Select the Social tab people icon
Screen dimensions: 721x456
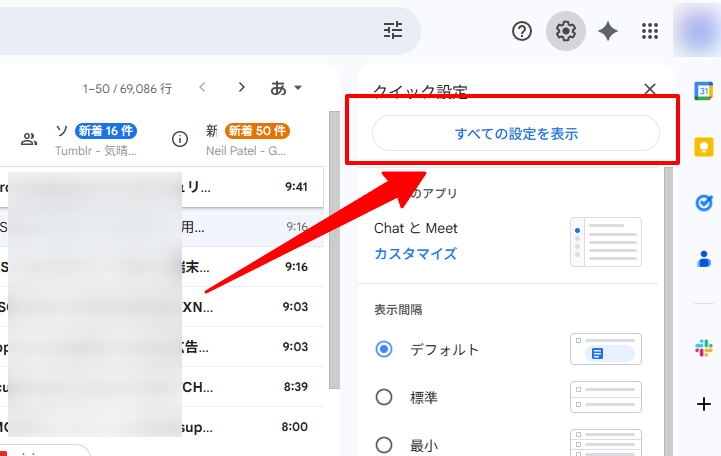29,139
